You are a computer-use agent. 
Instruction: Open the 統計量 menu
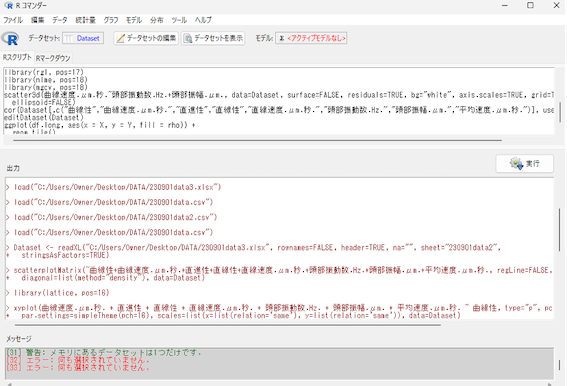coord(85,20)
